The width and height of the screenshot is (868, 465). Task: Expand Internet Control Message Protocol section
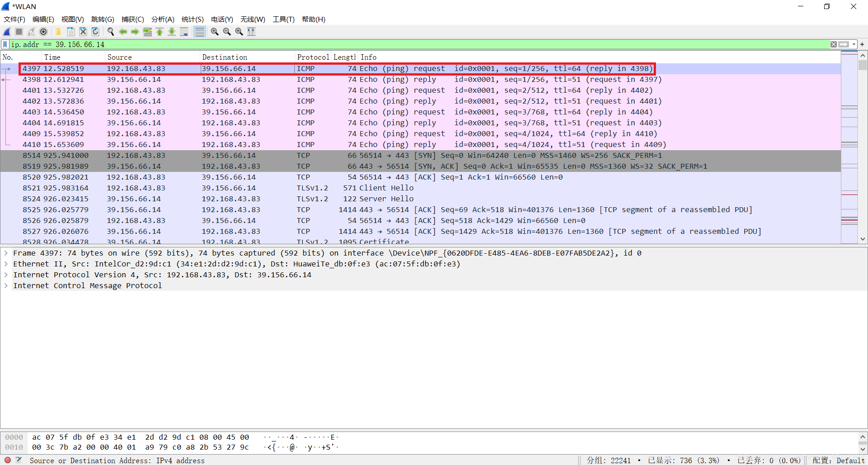tap(6, 286)
